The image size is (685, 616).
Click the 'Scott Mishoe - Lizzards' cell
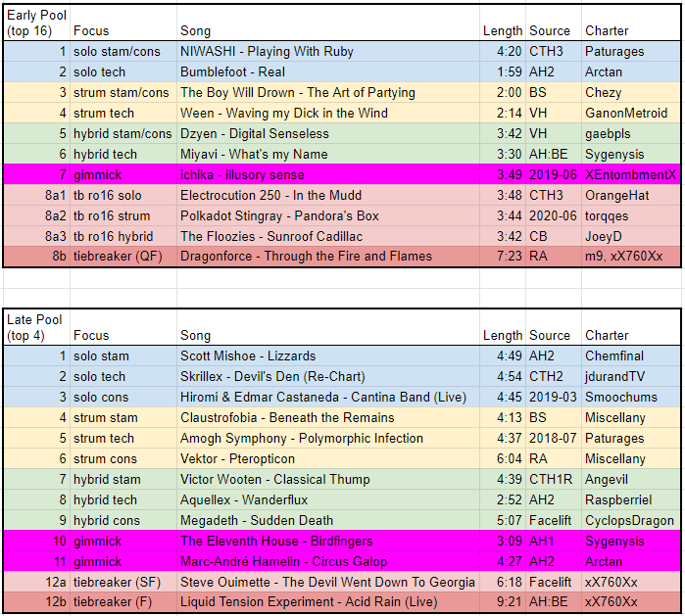point(328,356)
